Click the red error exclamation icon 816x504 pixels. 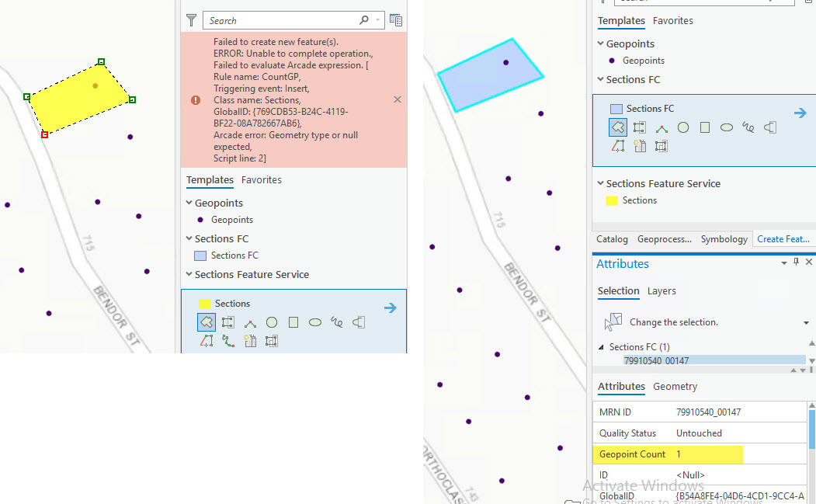[196, 100]
